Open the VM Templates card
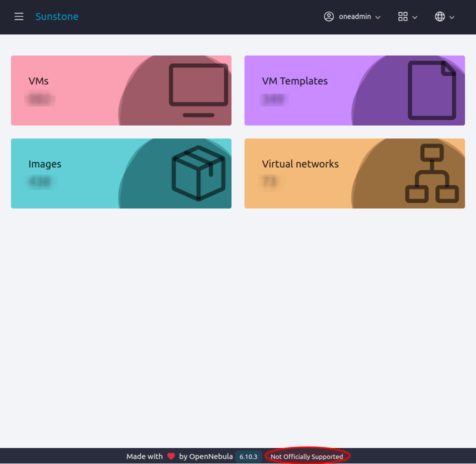The height and width of the screenshot is (464, 476). 354,90
